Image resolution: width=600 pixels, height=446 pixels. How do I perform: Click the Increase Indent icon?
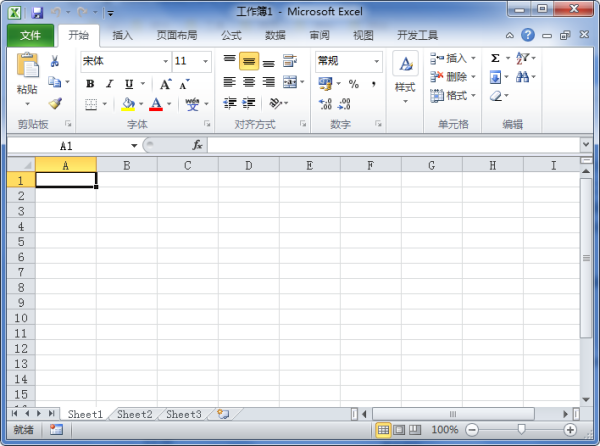coord(249,103)
